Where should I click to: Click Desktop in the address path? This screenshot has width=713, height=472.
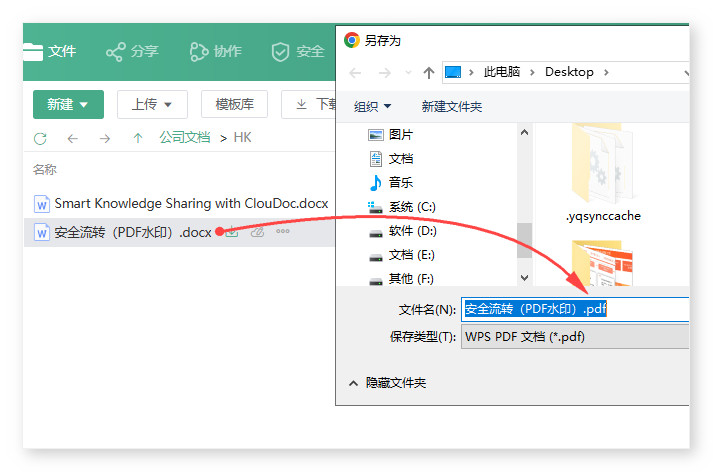[569, 72]
